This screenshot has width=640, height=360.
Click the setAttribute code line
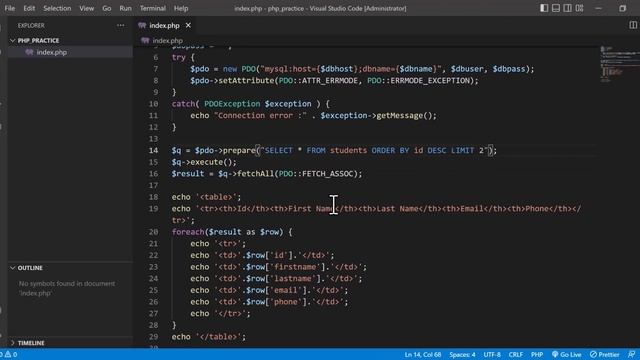coord(334,80)
